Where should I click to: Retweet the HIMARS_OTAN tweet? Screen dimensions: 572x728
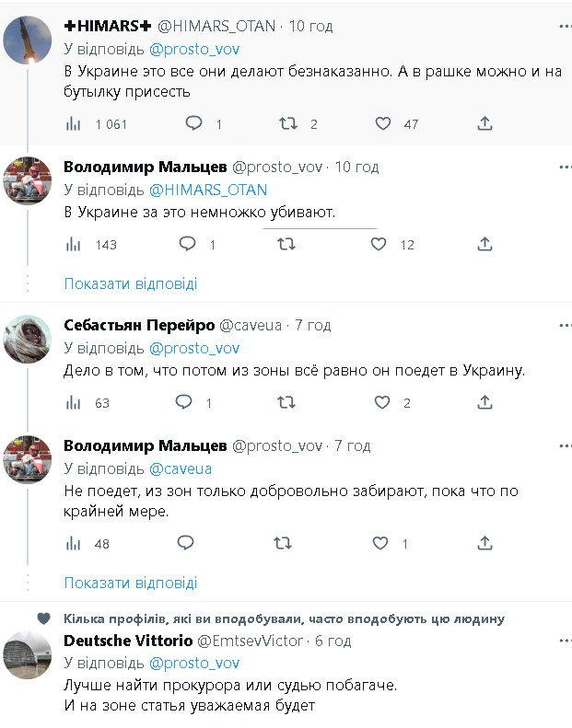point(288,123)
